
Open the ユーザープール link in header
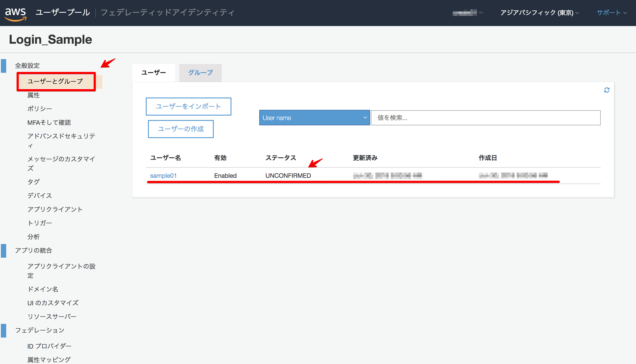(x=62, y=13)
